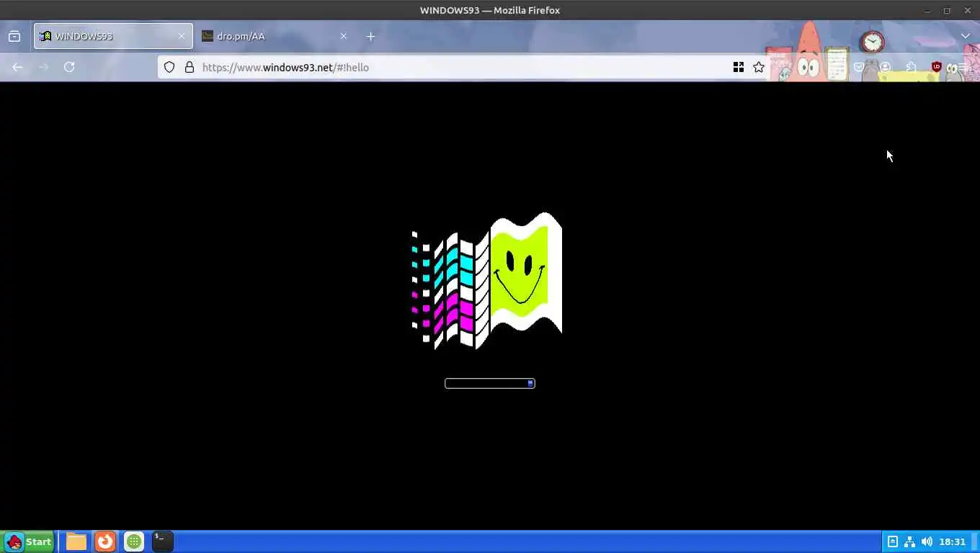Open the Start menu
This screenshot has height=553, width=980.
pos(28,541)
